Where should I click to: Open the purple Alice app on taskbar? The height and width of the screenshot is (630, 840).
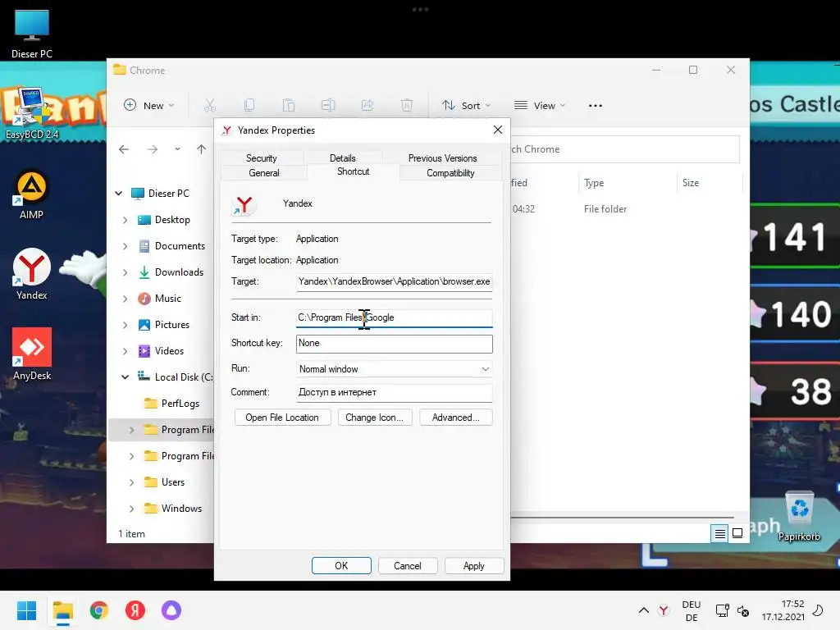(x=171, y=610)
